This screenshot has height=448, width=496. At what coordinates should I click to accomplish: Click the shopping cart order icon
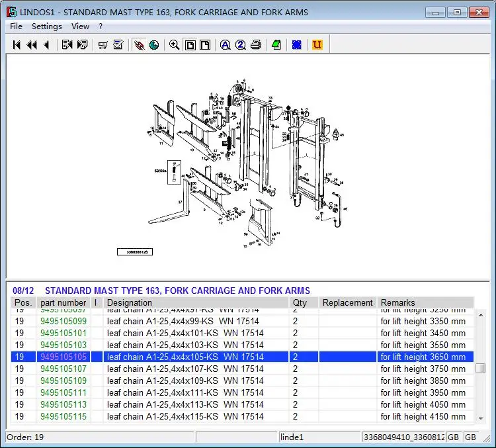click(x=103, y=45)
